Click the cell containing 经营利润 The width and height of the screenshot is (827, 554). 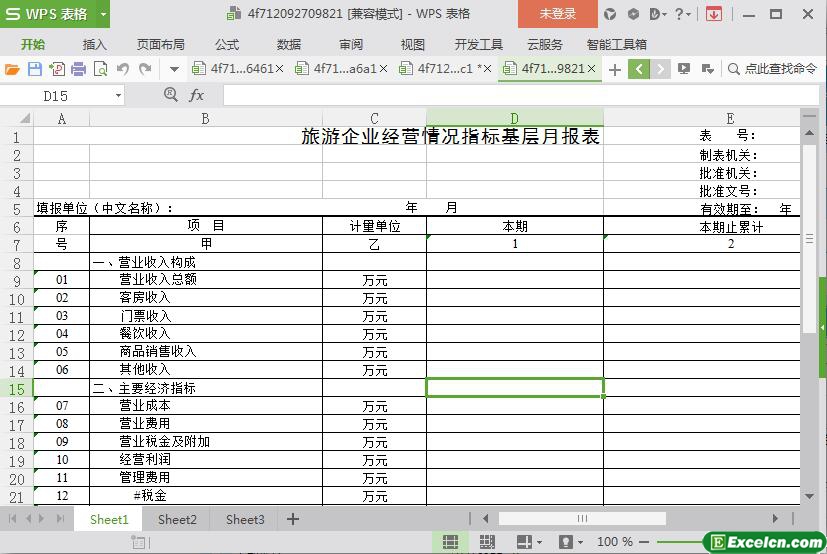206,460
